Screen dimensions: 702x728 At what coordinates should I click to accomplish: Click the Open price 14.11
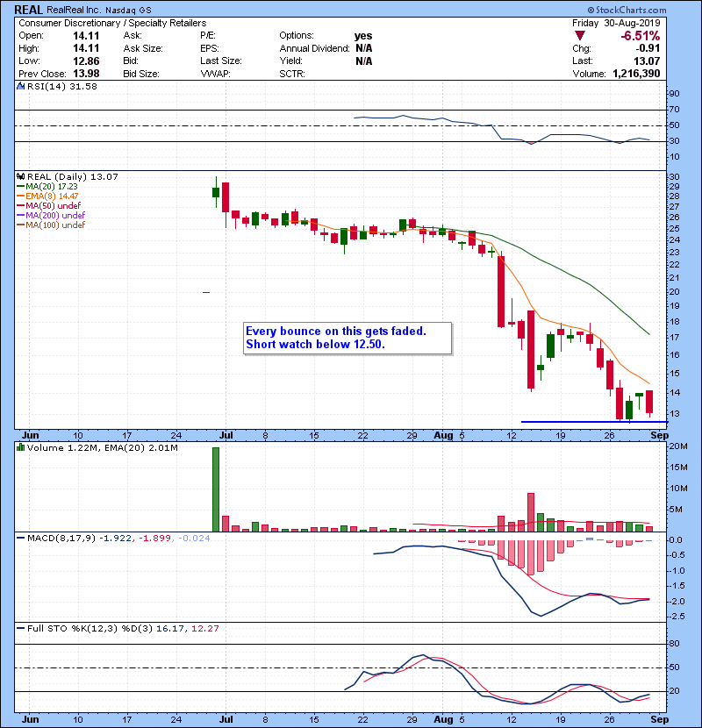pos(86,36)
